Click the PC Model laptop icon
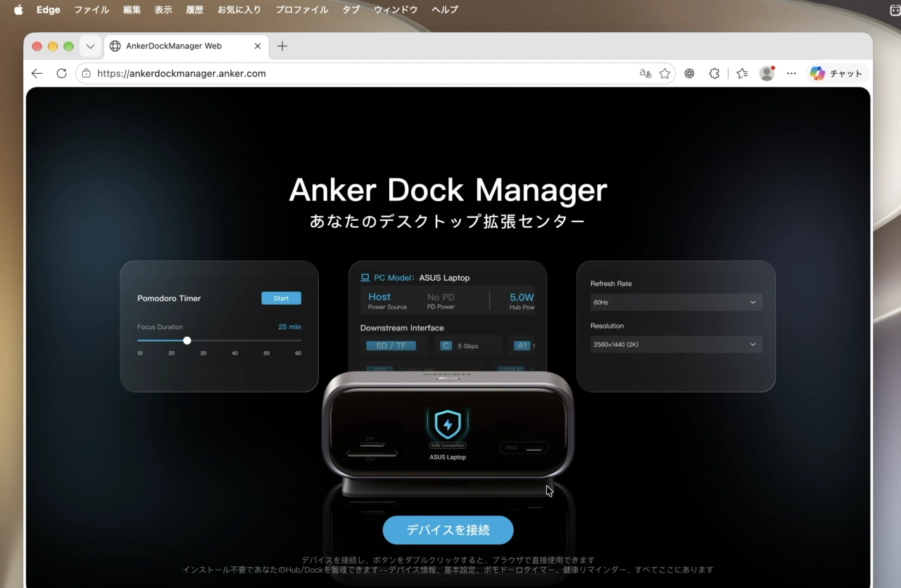This screenshot has height=588, width=901. pyautogui.click(x=365, y=278)
